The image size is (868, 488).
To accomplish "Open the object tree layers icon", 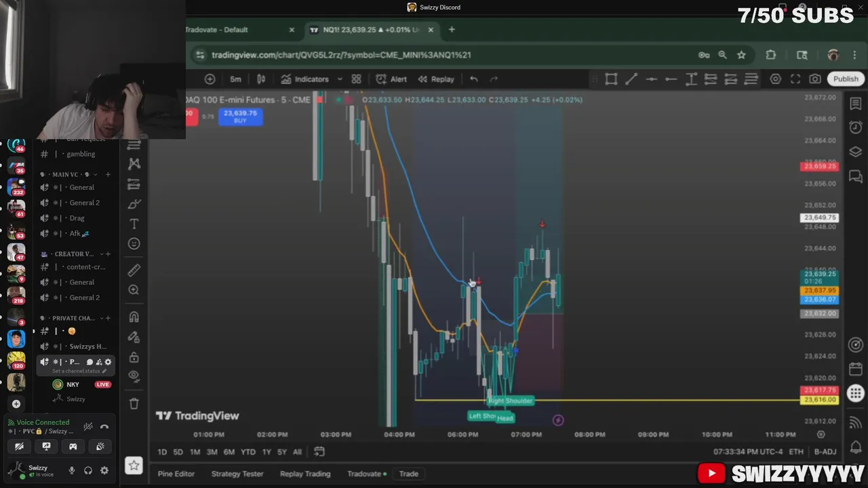I will pyautogui.click(x=855, y=152).
